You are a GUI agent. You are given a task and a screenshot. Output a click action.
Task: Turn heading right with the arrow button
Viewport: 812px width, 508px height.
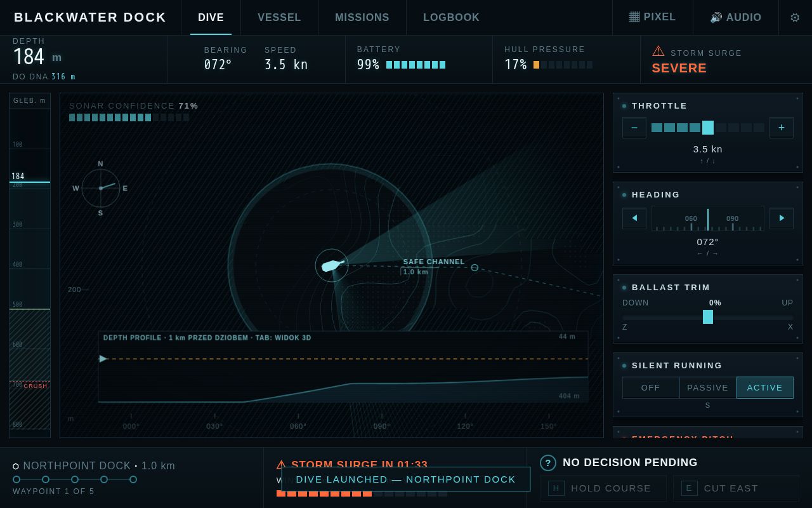click(x=782, y=218)
